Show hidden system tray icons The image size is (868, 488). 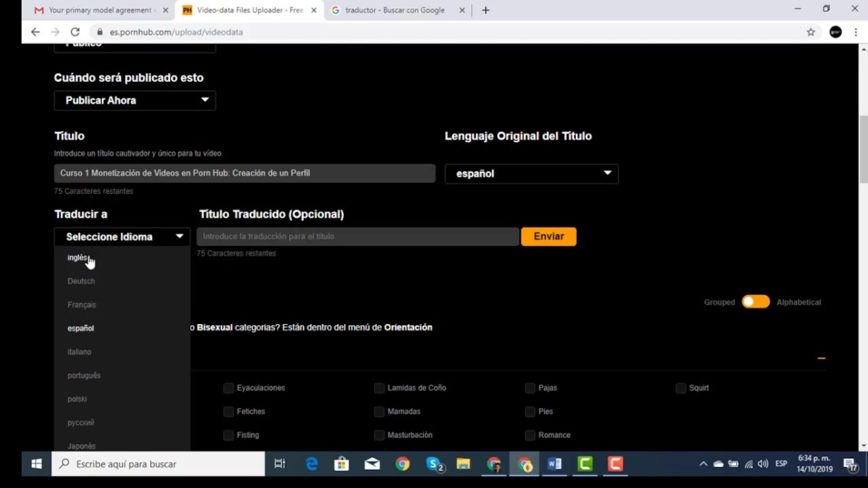point(703,464)
